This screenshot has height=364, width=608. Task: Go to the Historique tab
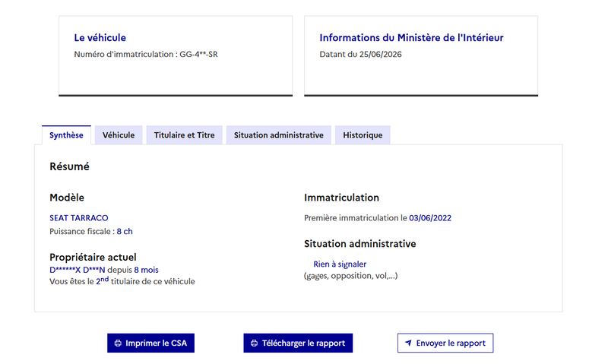click(363, 135)
